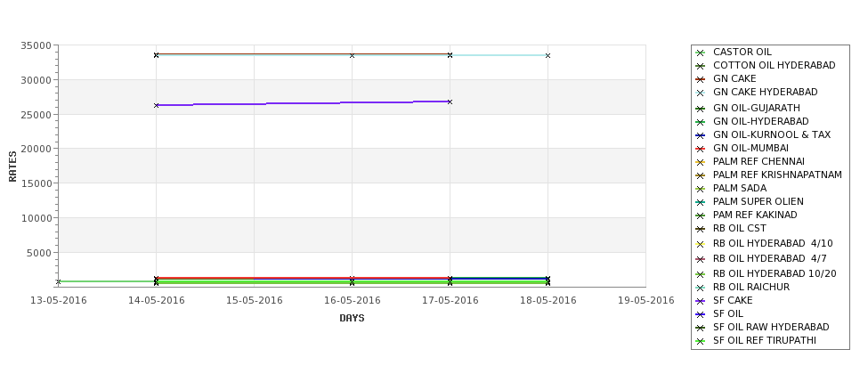Click the SF OIL blue legend marker

coord(701,314)
